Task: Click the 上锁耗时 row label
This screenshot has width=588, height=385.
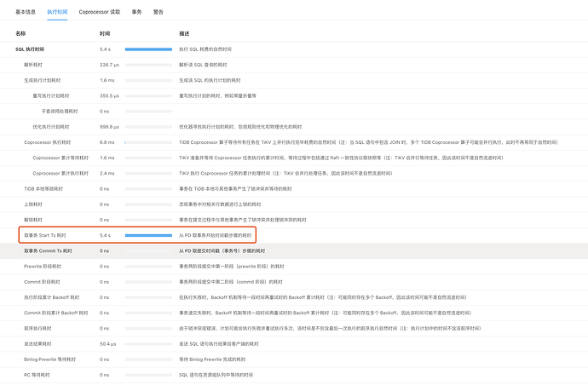Action: click(x=33, y=204)
